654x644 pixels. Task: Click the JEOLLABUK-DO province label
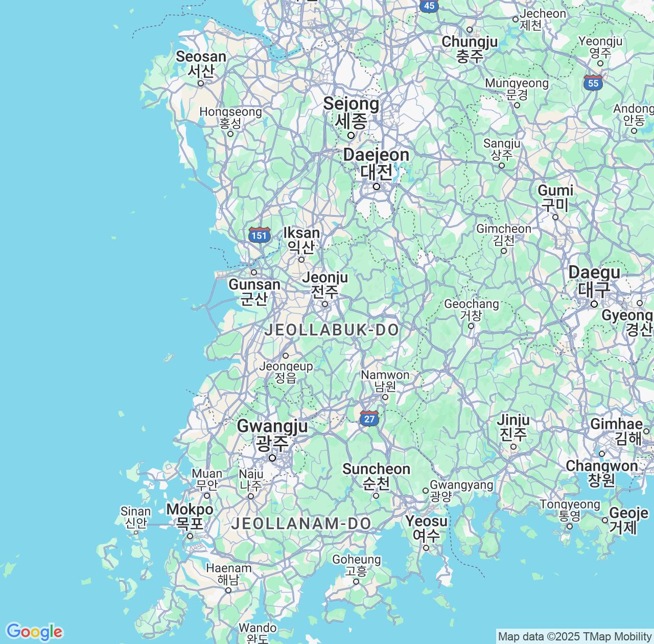(x=332, y=330)
